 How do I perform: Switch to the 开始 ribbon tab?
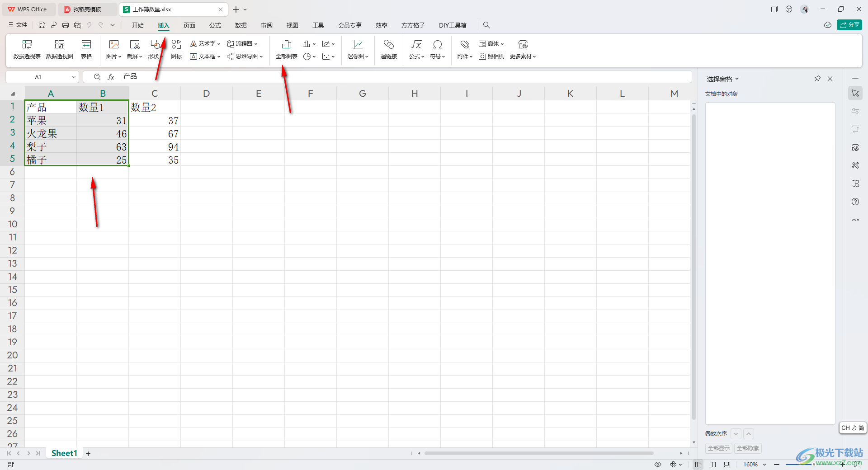click(x=138, y=25)
